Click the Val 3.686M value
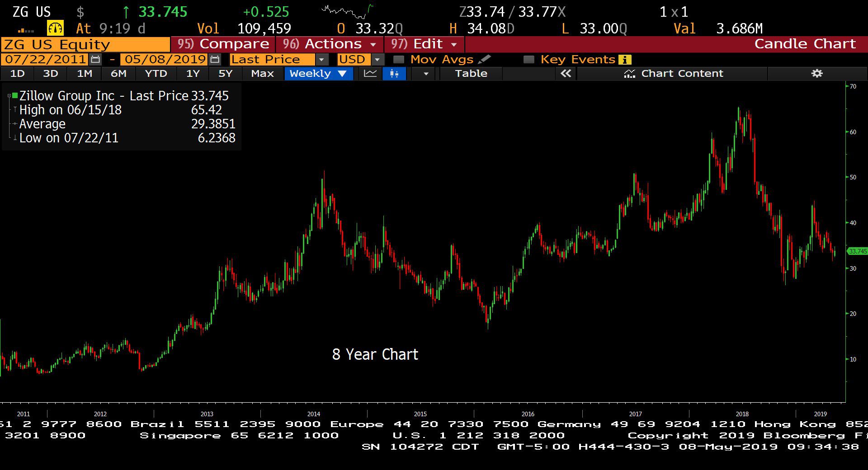This screenshot has height=470, width=868. click(x=740, y=28)
